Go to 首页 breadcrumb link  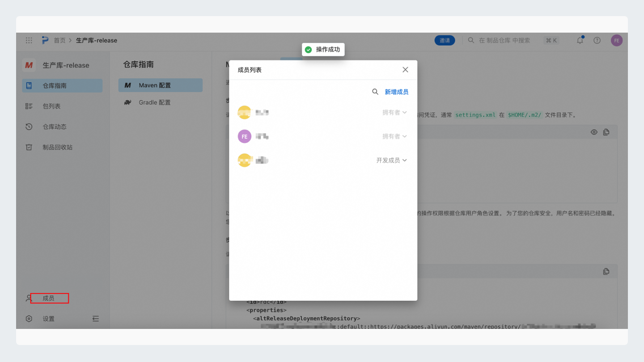click(x=60, y=40)
